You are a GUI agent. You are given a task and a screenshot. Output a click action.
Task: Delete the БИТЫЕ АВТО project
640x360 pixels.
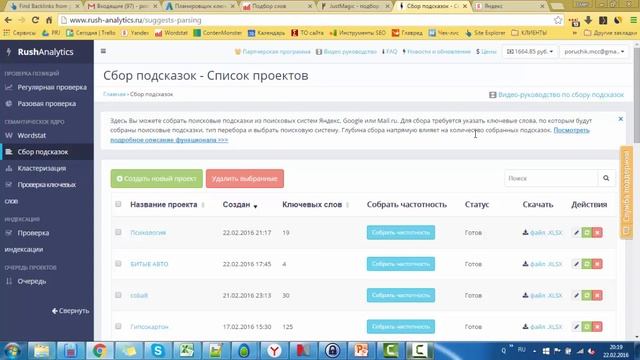[597, 264]
